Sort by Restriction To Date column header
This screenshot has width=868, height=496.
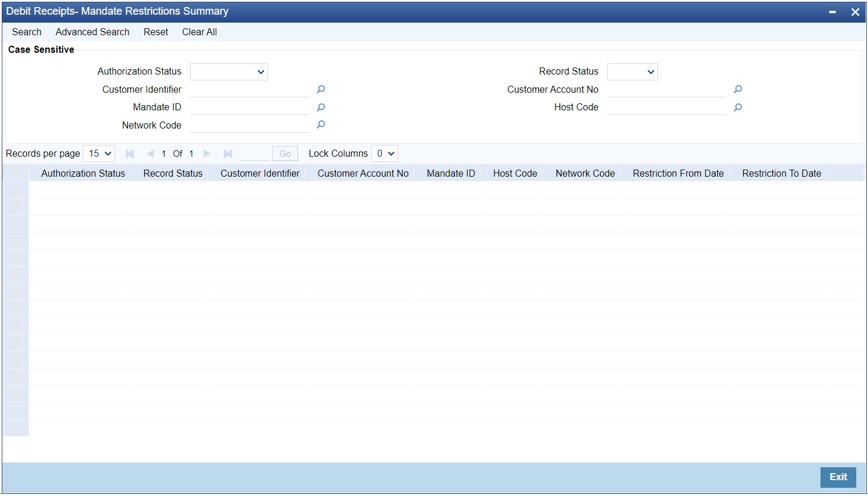point(781,173)
